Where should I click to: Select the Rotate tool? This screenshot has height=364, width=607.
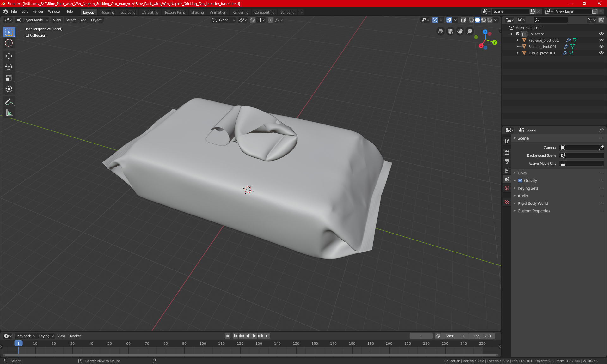(9, 67)
